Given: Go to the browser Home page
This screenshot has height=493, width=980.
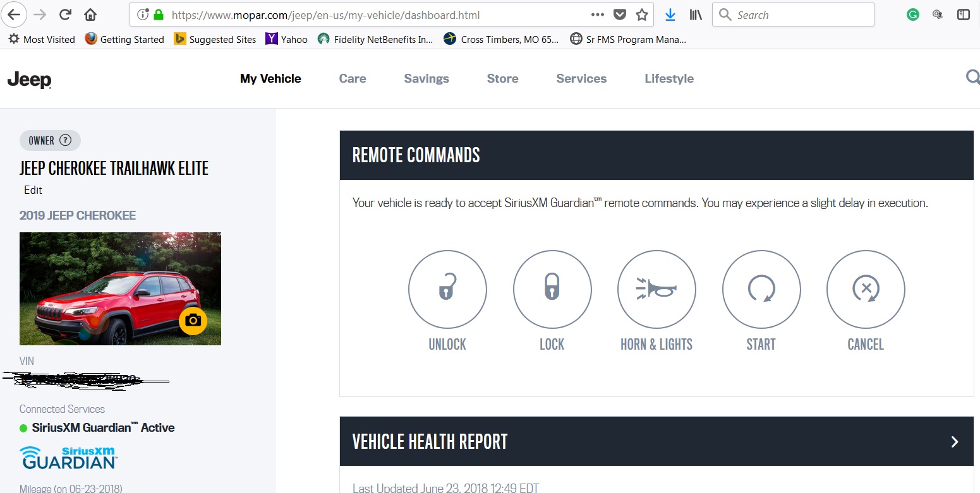Looking at the screenshot, I should click(x=90, y=15).
